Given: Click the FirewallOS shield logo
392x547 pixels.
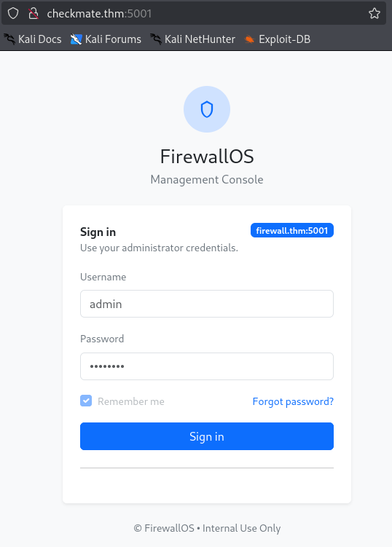Looking at the screenshot, I should click(x=207, y=109).
